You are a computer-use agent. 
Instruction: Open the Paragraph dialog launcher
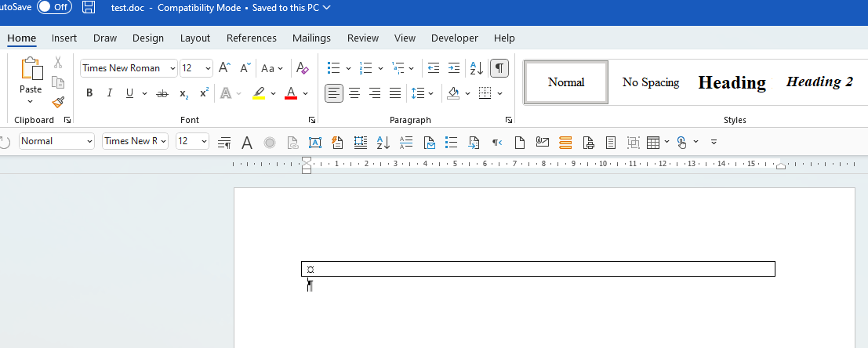(x=509, y=120)
